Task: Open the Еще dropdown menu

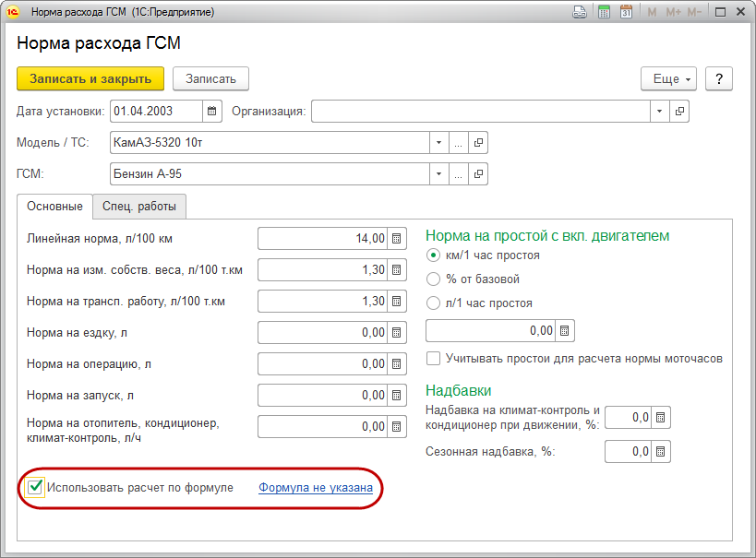Action: click(x=668, y=78)
